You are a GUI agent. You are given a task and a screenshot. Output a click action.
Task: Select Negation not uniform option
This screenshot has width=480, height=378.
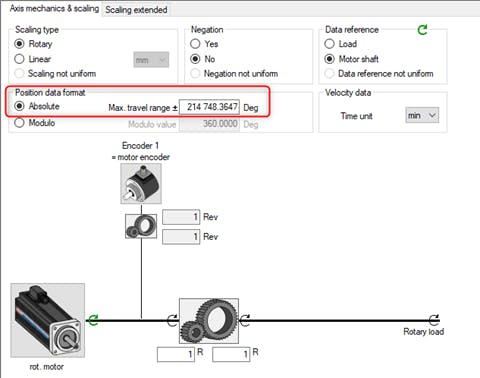click(x=195, y=73)
